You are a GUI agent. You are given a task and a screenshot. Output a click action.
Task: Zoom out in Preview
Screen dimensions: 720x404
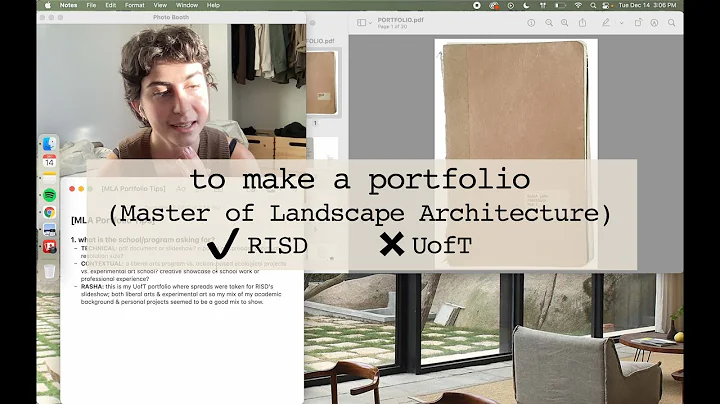[549, 22]
